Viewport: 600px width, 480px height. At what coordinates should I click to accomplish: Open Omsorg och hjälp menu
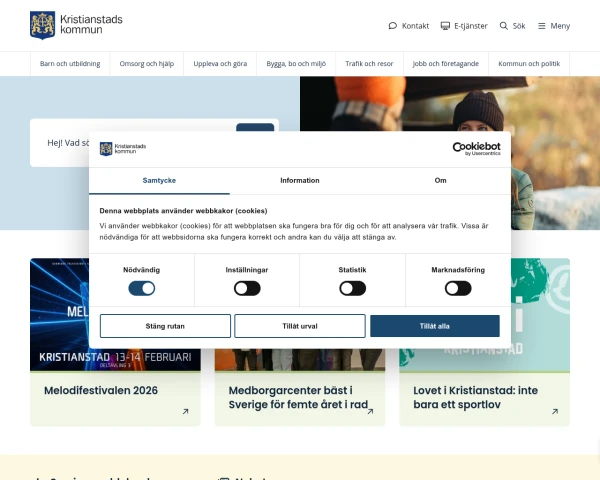tap(147, 64)
